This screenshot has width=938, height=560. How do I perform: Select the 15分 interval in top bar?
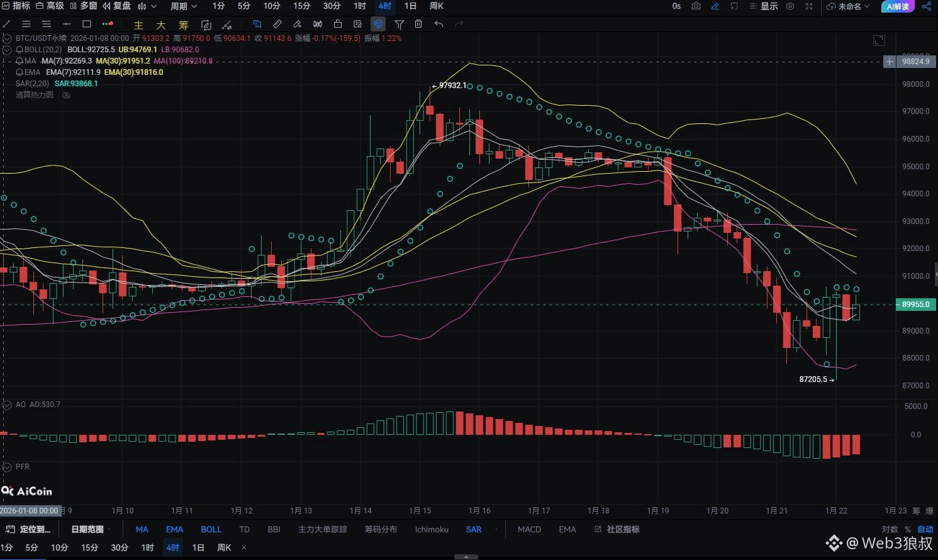[x=301, y=6]
